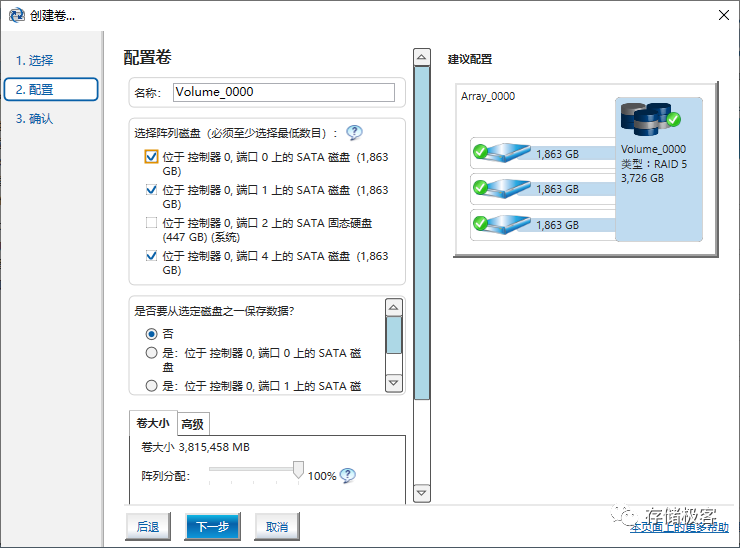Click up arrow of data-preserve list scrollbar
Image resolution: width=740 pixels, height=548 pixels.
coord(394,307)
